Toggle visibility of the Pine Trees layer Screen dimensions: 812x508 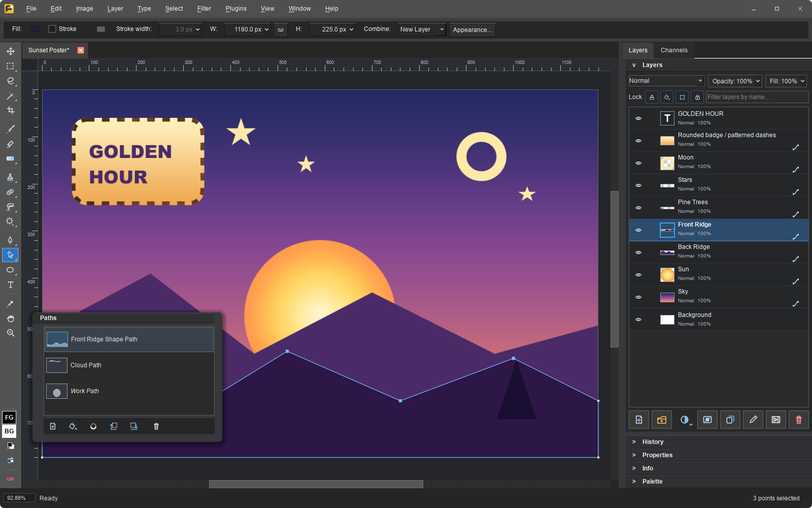pos(638,208)
